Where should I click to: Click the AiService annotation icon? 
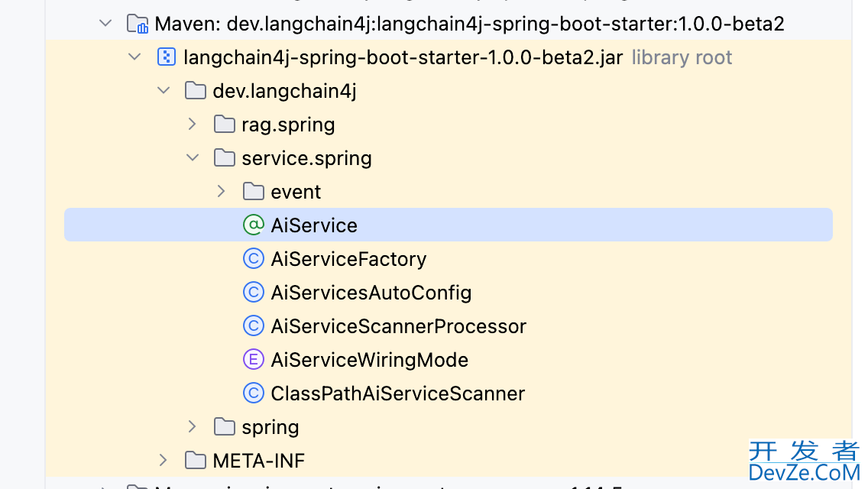254,225
